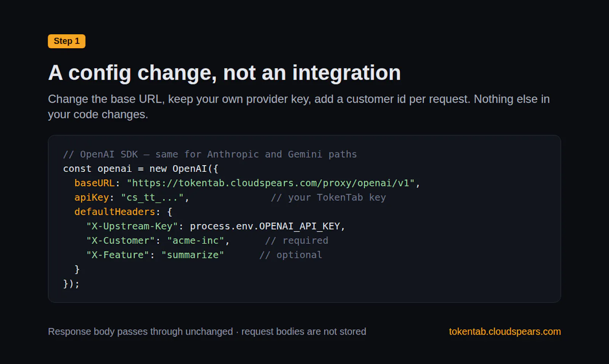Click the apiKey value "cs_tt_..."
Image resolution: width=609 pixels, height=364 pixels.
coord(152,197)
